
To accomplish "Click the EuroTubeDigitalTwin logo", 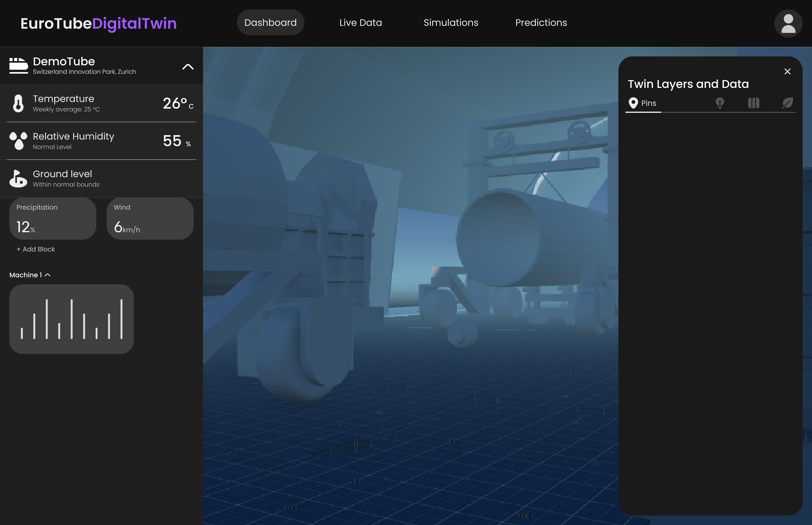I will click(x=99, y=23).
